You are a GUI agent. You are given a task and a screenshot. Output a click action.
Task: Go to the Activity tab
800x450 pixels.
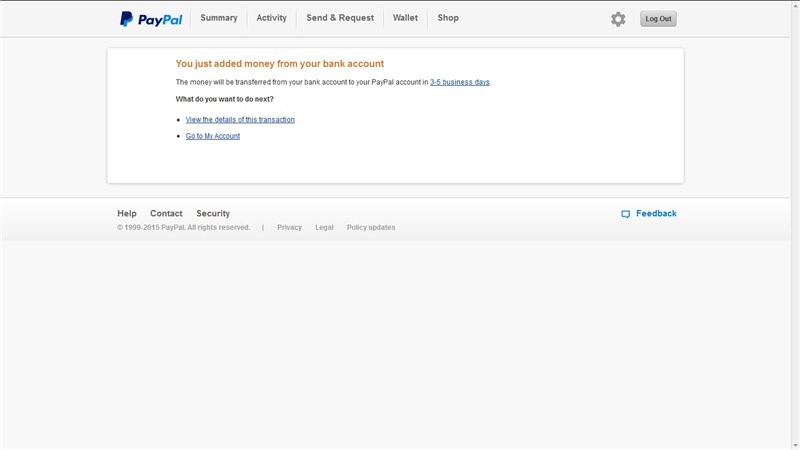pyautogui.click(x=271, y=18)
